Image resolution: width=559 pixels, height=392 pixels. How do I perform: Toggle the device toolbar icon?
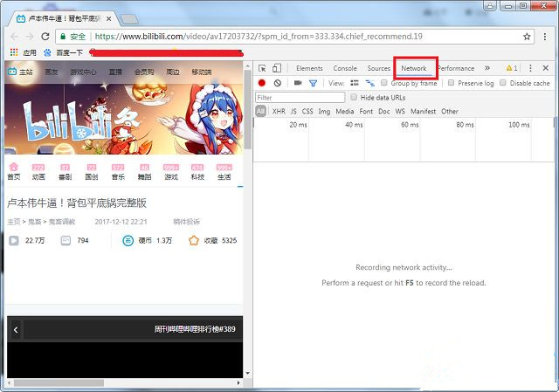pyautogui.click(x=277, y=68)
